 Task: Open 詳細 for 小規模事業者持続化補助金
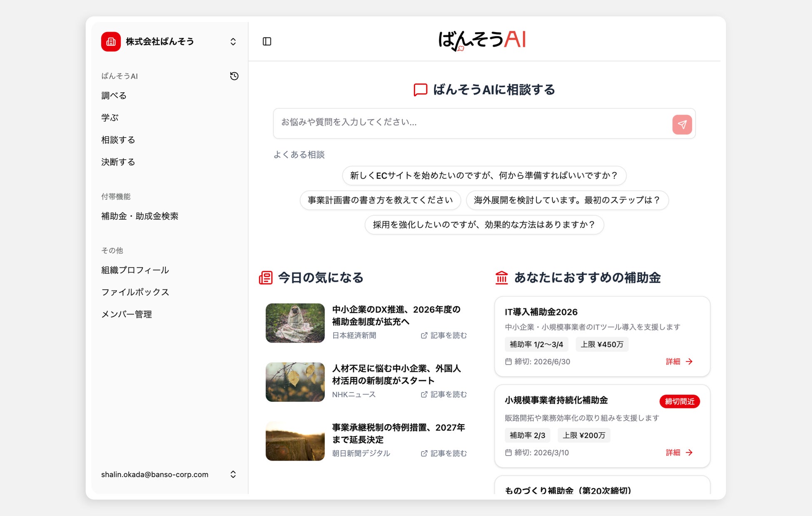pyautogui.click(x=673, y=452)
